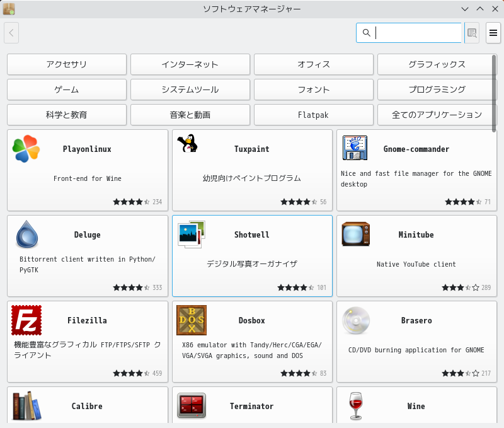
Task: Select the Deluge app title
Action: [x=87, y=235]
